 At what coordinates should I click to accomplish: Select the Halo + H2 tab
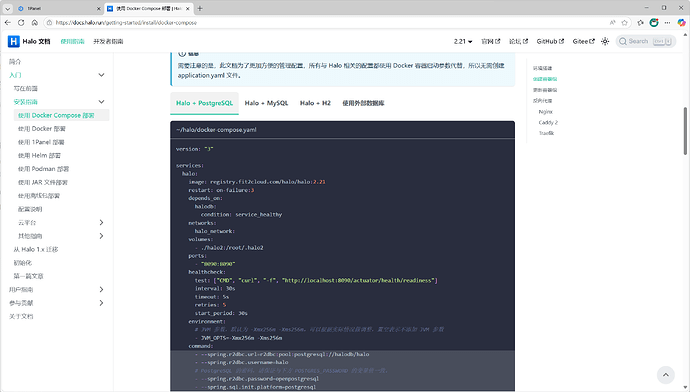(315, 103)
